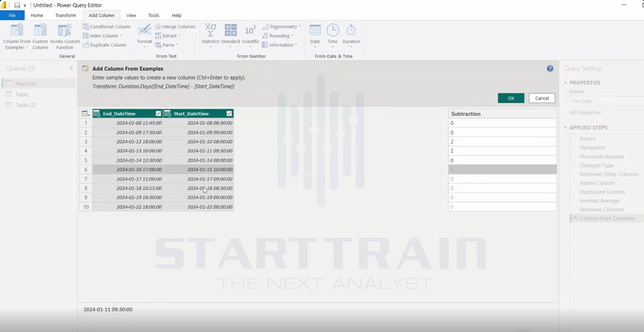
Task: Cancel the Add Column From Examples
Action: [x=542, y=98]
